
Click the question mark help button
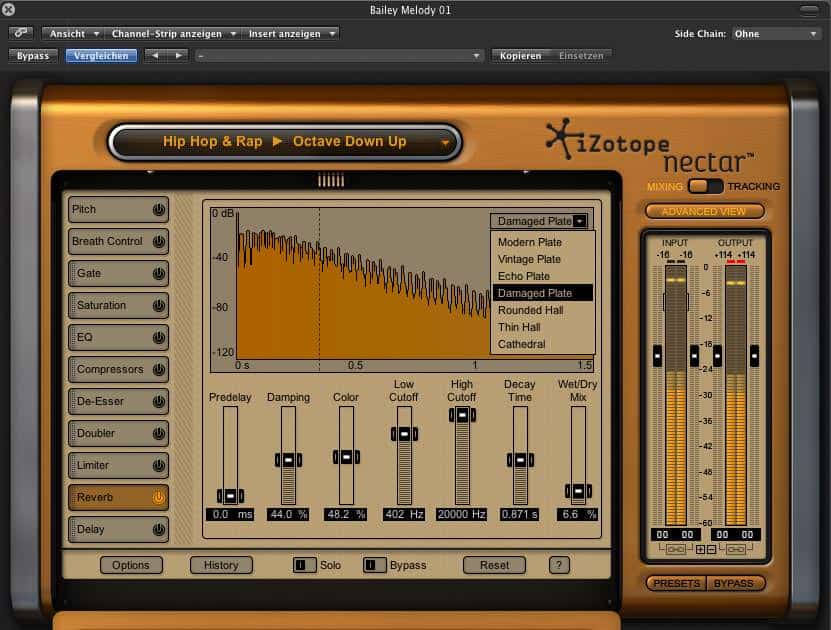pyautogui.click(x=559, y=565)
